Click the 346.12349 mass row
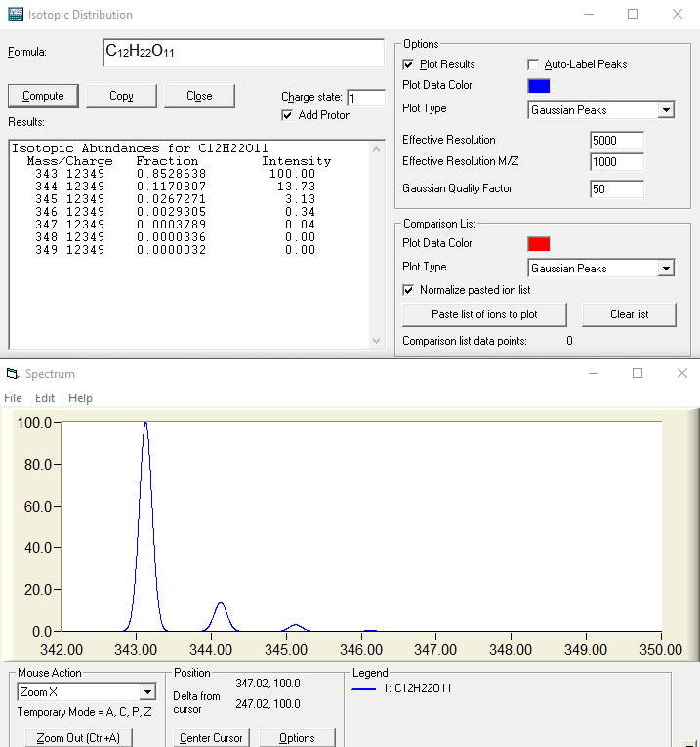Screen dimensions: 700x747 pyautogui.click(x=175, y=212)
